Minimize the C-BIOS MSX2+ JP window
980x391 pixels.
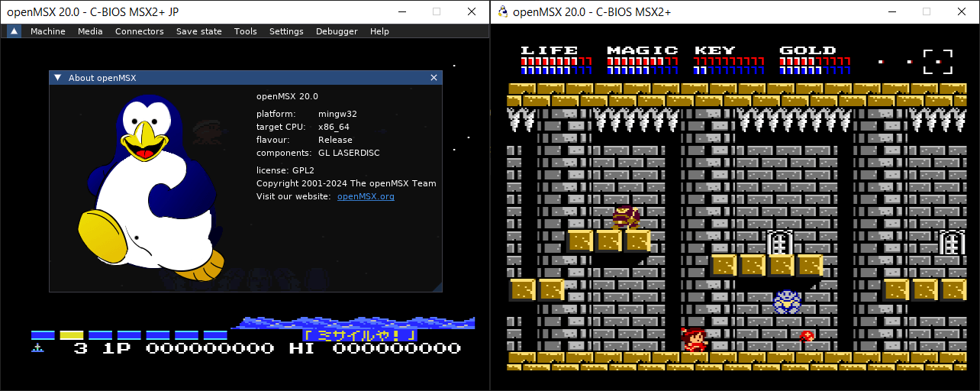click(401, 11)
